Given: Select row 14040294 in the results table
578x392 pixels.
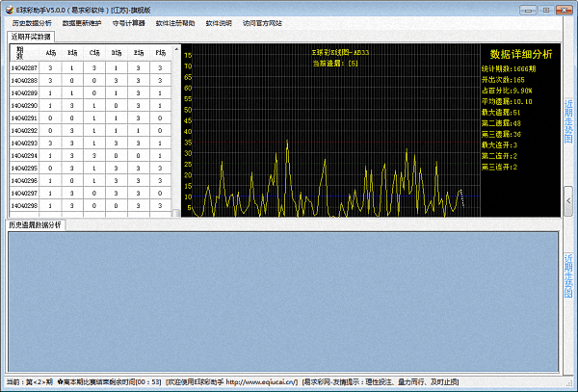Looking at the screenshot, I should [91, 155].
